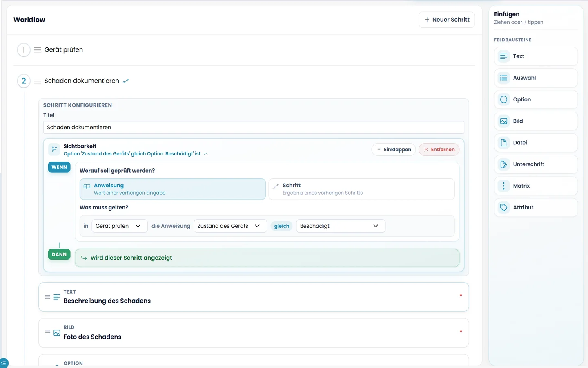Select Anweisung as the check target
This screenshot has height=368, width=588.
coord(173,189)
